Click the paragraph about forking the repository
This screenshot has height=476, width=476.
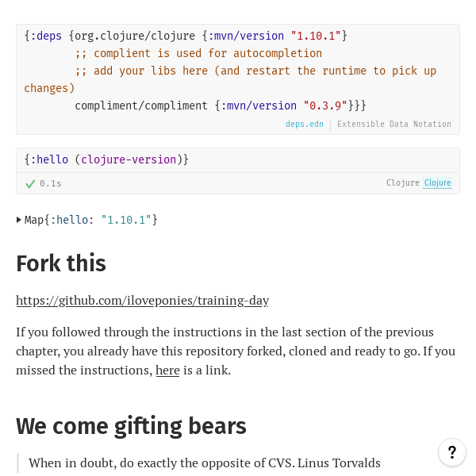[x=236, y=351]
